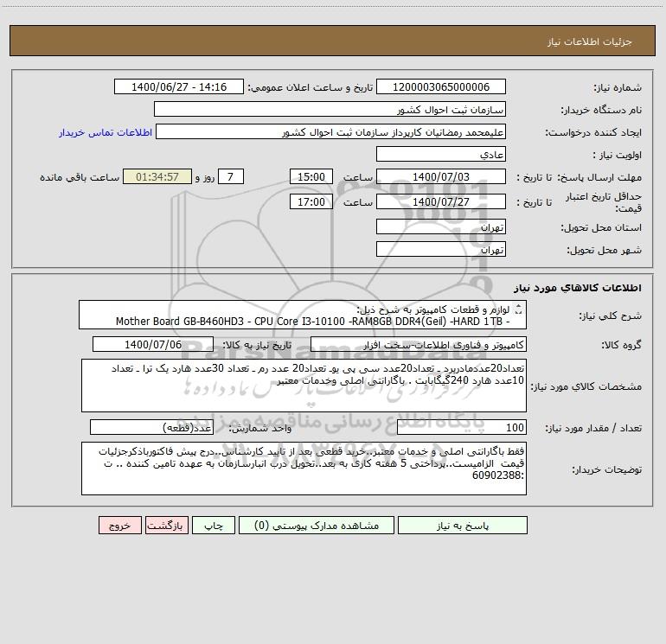Click the مهلت ارسال پاسخ label
The height and width of the screenshot is (644, 666).
[599, 177]
